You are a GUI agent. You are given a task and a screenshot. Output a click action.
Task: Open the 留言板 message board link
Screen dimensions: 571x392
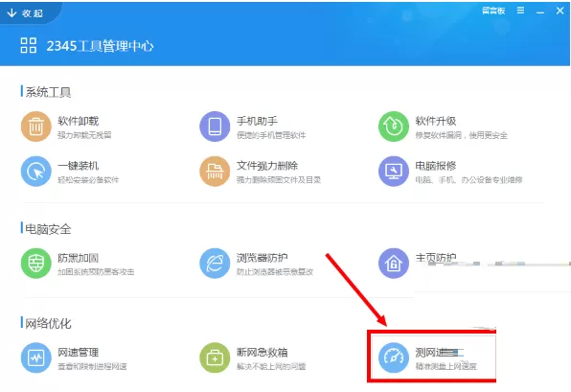(493, 11)
